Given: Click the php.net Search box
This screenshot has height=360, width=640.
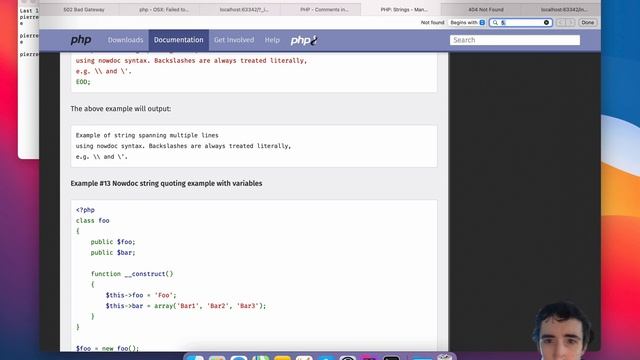Looking at the screenshot, I should (x=515, y=40).
